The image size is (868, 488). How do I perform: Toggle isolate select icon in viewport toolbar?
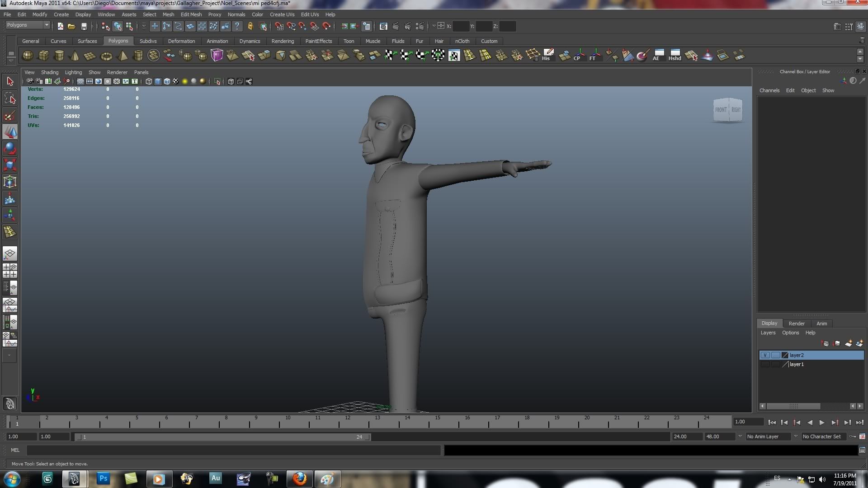(217, 81)
